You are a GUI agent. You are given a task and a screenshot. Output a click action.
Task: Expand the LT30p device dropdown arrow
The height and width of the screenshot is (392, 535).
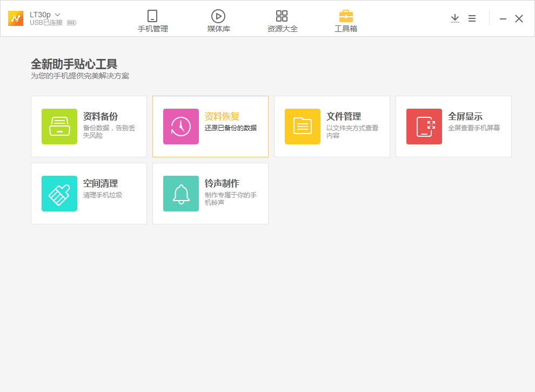58,15
